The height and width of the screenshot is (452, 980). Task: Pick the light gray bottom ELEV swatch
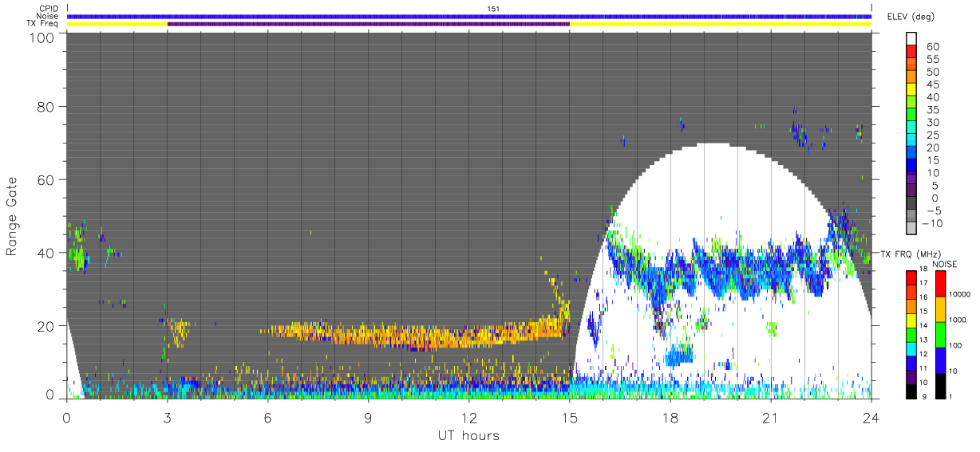click(x=912, y=229)
